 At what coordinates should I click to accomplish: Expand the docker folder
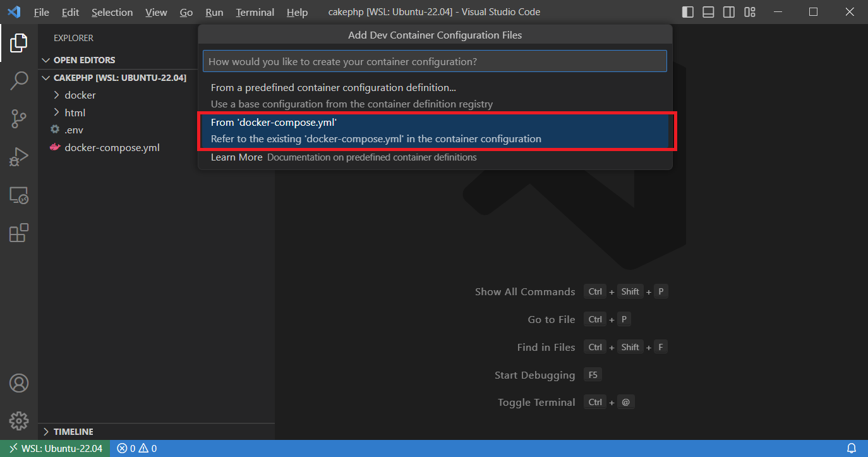coord(78,95)
